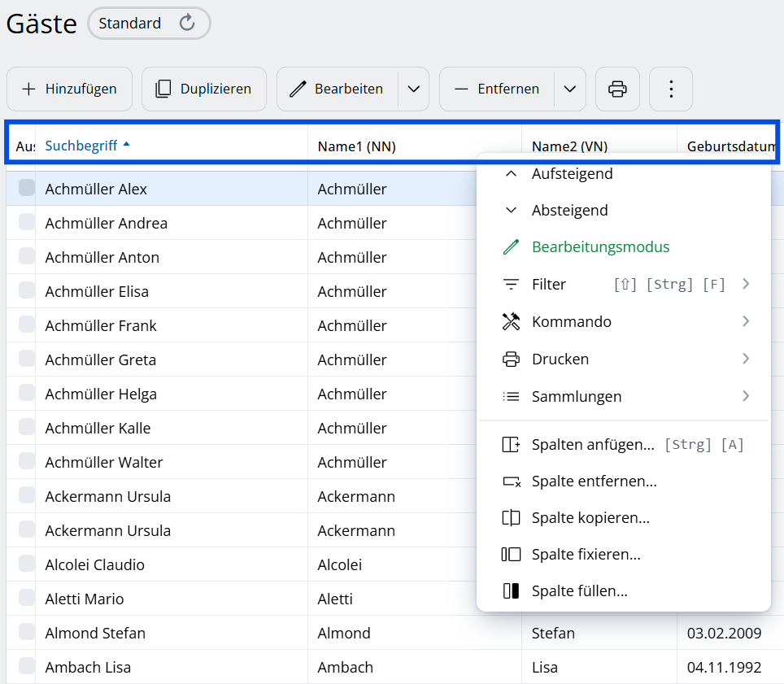The image size is (784, 684).
Task: Click the Achmüller Kalle row text
Action: (98, 428)
